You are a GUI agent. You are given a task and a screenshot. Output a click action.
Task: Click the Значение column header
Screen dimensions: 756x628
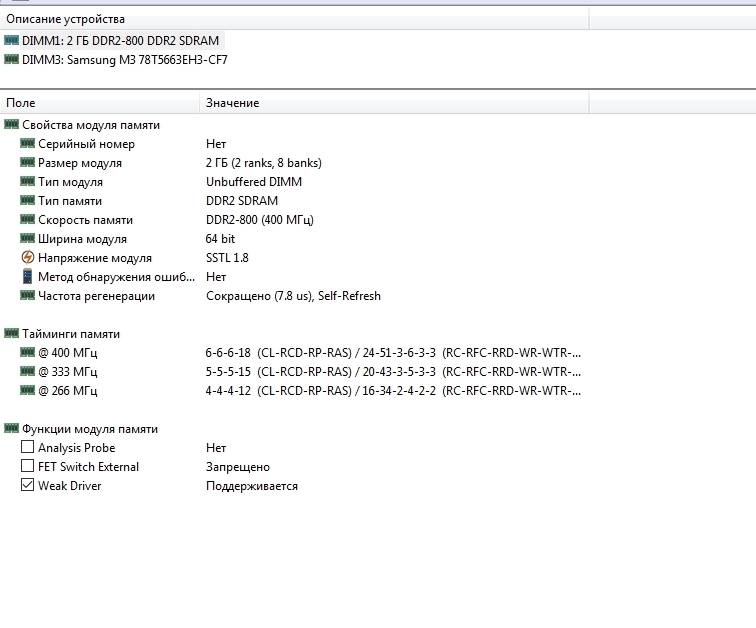pyautogui.click(x=394, y=103)
